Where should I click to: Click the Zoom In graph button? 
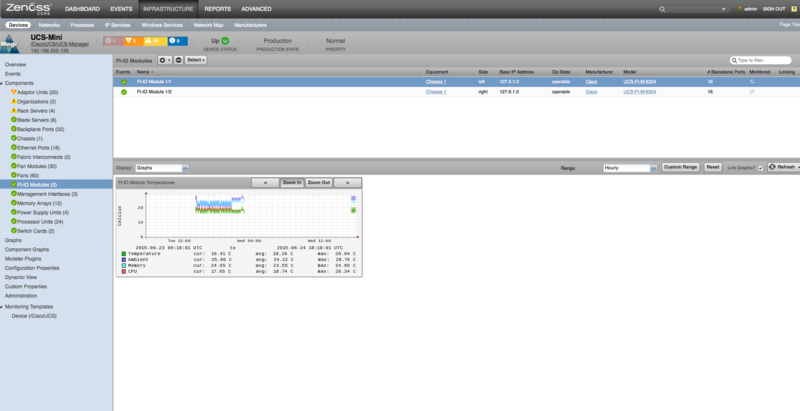point(292,183)
